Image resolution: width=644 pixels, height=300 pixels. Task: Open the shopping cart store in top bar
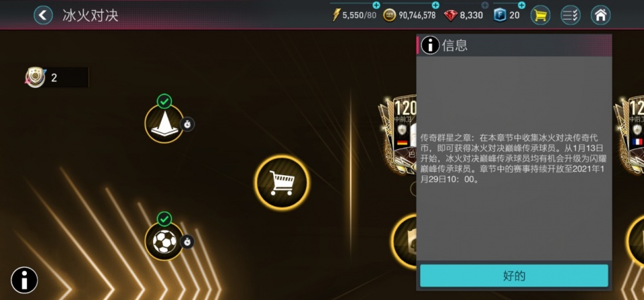click(x=540, y=15)
